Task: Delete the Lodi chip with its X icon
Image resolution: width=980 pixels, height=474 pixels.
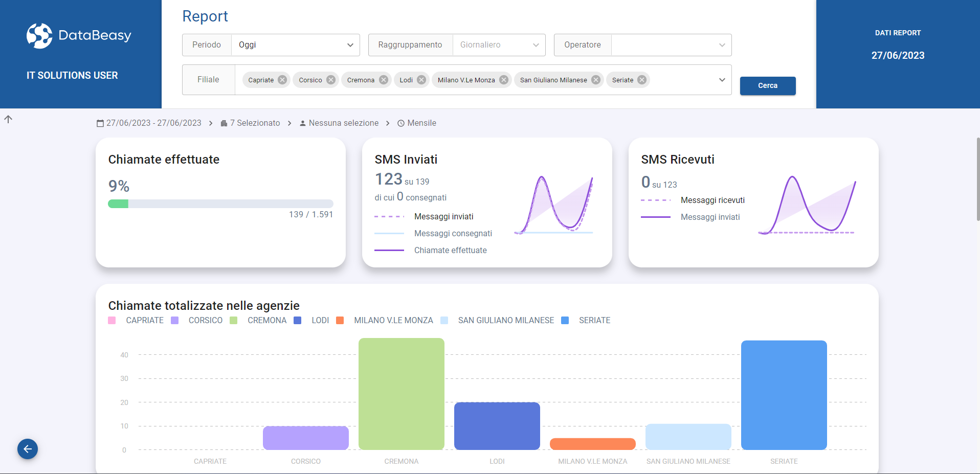Action: 421,80
